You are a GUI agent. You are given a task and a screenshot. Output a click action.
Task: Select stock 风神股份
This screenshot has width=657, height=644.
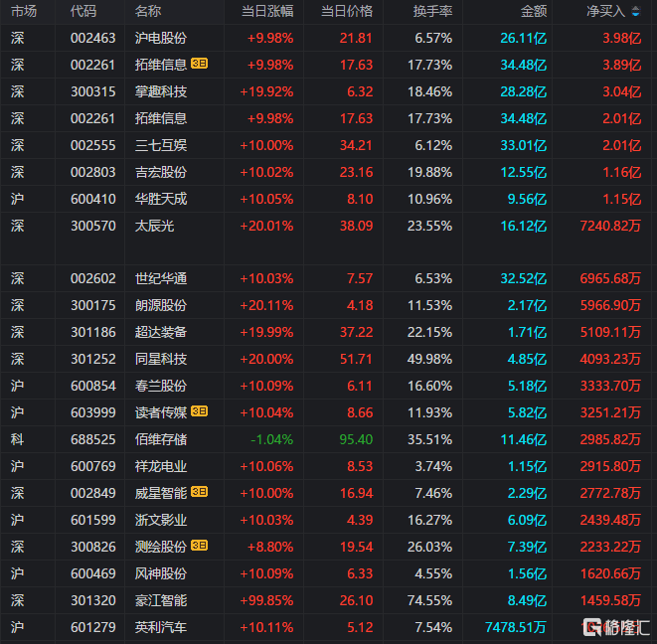click(161, 573)
